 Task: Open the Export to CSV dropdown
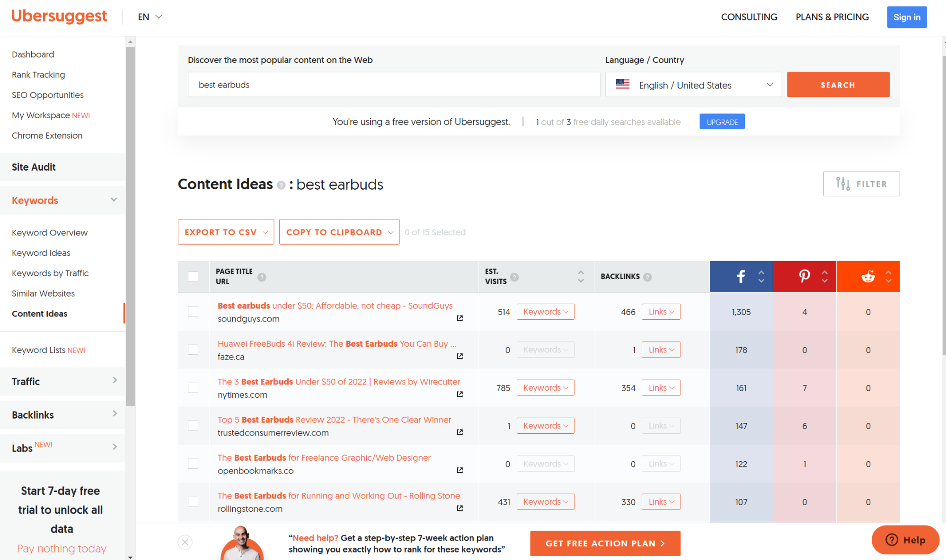pos(226,232)
